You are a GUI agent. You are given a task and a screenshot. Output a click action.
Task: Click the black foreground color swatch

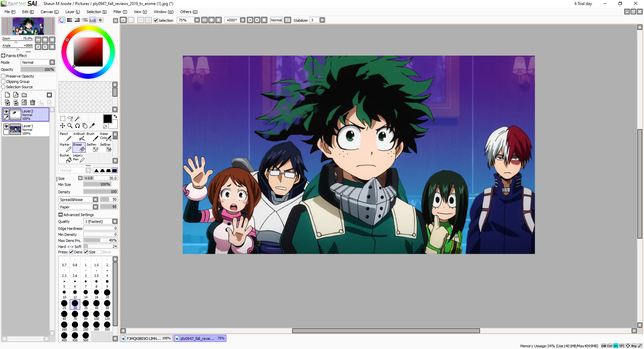point(107,118)
